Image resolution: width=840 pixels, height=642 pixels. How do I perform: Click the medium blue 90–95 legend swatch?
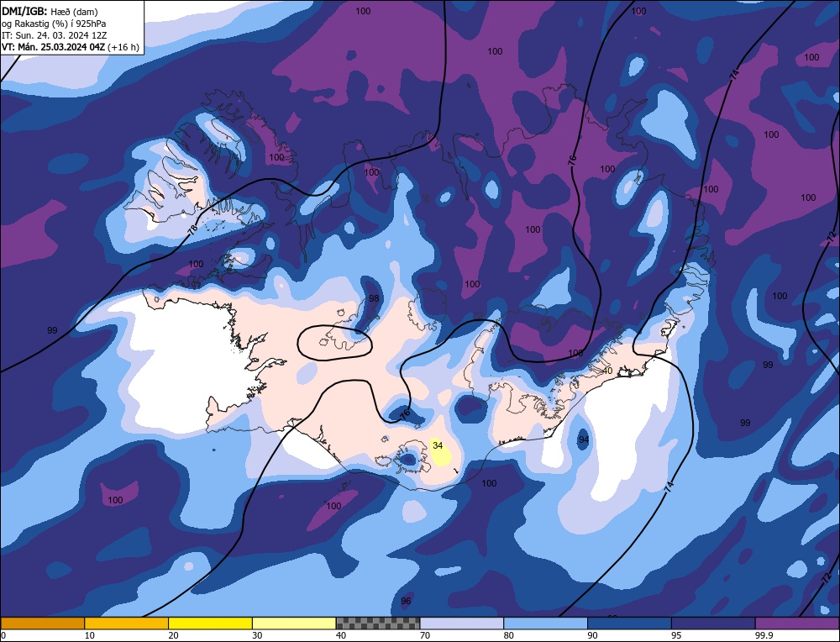point(629,623)
